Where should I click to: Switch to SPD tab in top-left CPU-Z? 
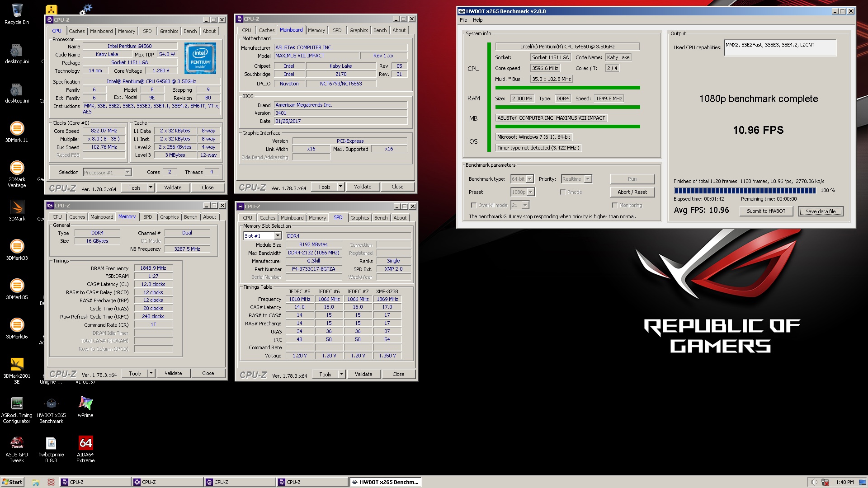coord(147,31)
